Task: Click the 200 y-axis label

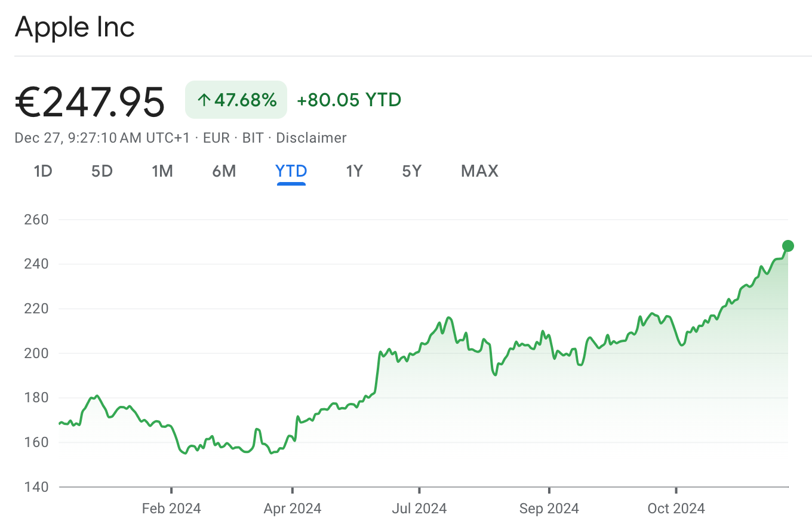Action: tap(36, 353)
